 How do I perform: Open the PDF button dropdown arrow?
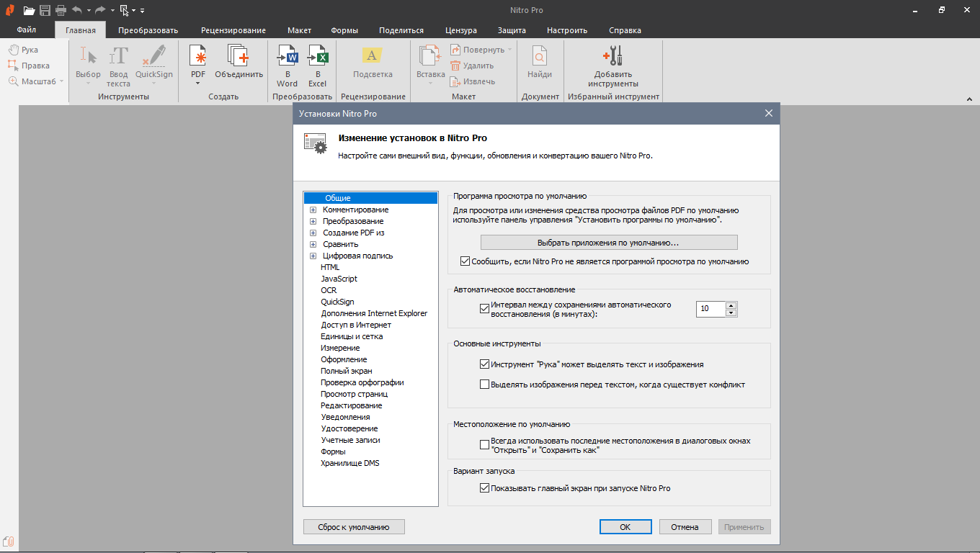point(197,83)
